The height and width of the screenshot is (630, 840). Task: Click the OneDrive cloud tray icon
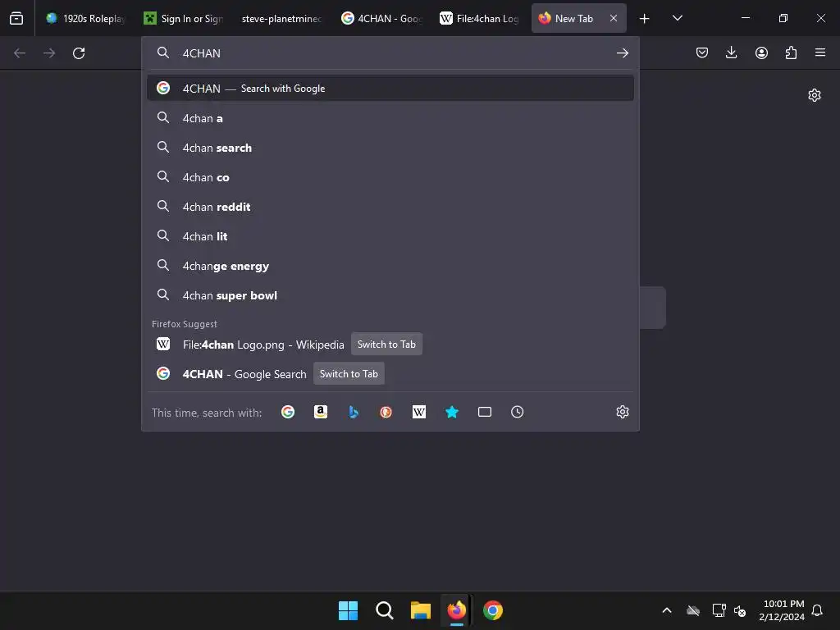pos(692,610)
